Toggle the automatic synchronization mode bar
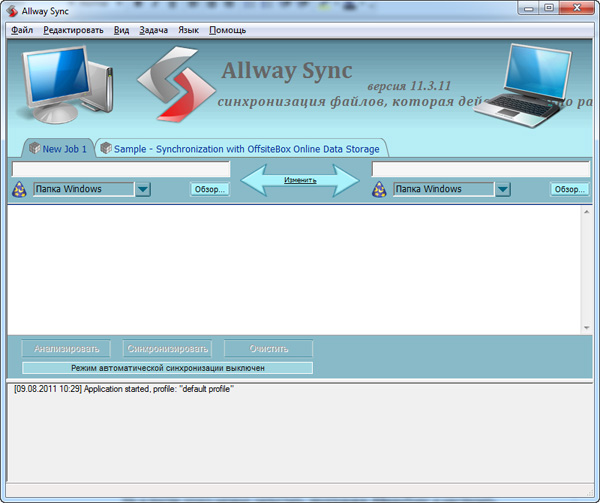The height and width of the screenshot is (503, 600). click(167, 368)
